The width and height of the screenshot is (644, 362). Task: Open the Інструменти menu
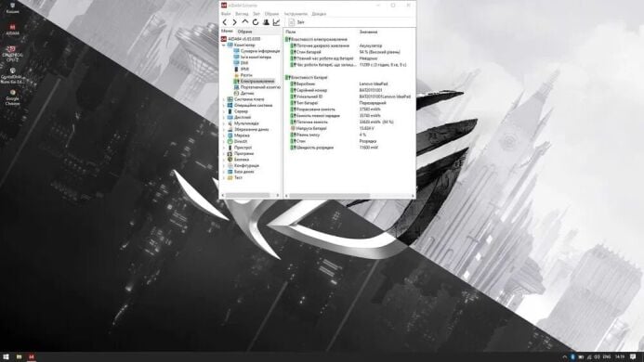pos(296,14)
